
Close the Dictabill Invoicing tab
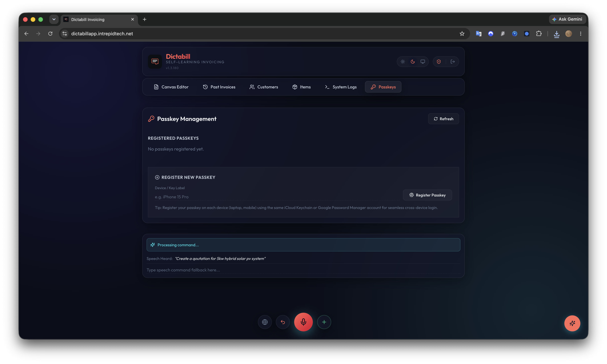pyautogui.click(x=132, y=19)
